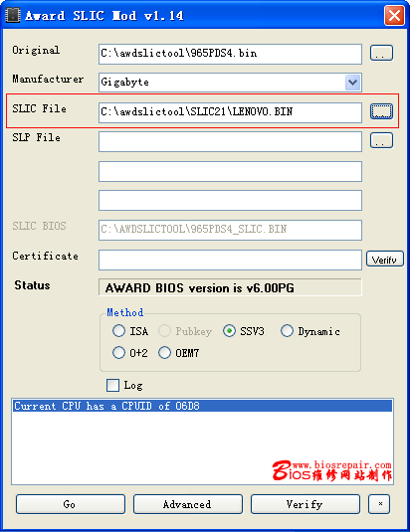
Task: Select the ISA method radio button
Action: [118, 331]
